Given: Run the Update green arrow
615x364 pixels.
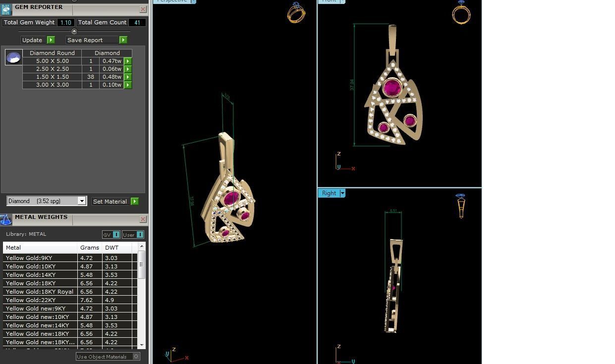Looking at the screenshot, I should click(51, 40).
